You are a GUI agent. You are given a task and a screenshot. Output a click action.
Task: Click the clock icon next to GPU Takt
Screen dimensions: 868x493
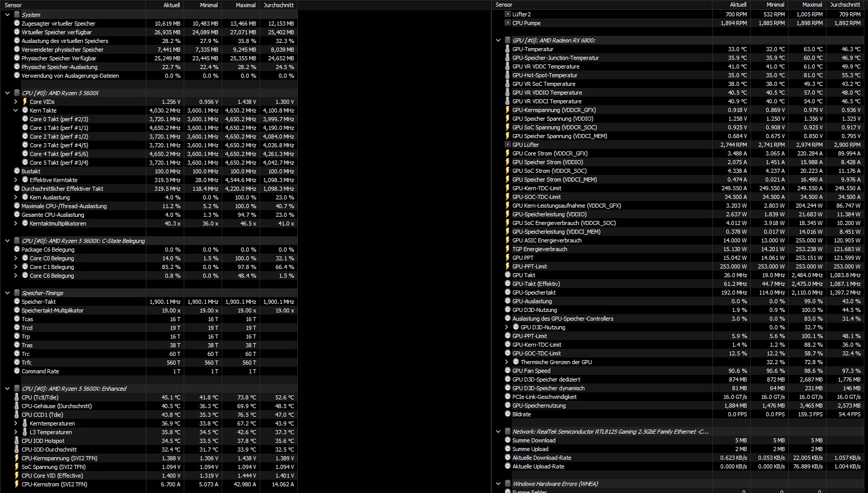click(x=507, y=275)
